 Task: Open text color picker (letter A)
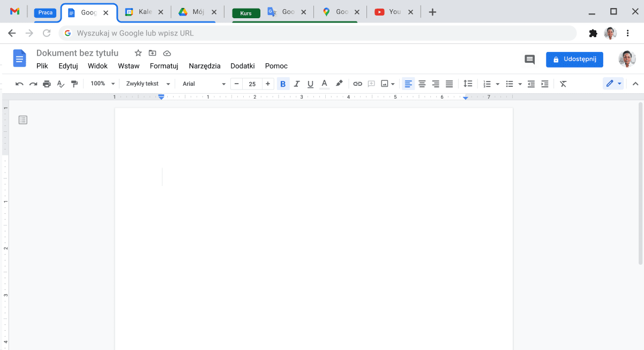[324, 84]
